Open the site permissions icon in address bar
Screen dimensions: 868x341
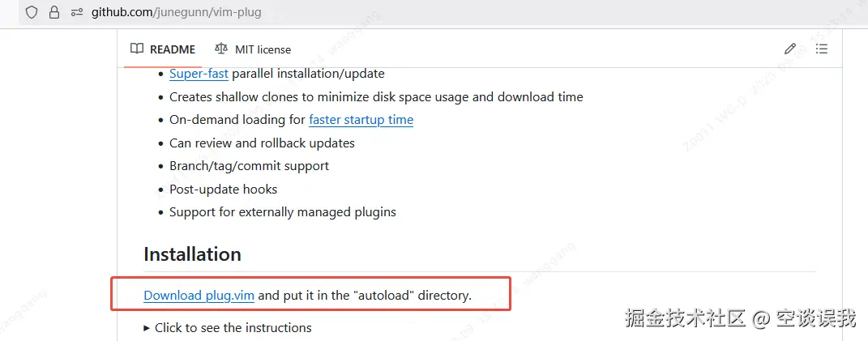pyautogui.click(x=77, y=13)
